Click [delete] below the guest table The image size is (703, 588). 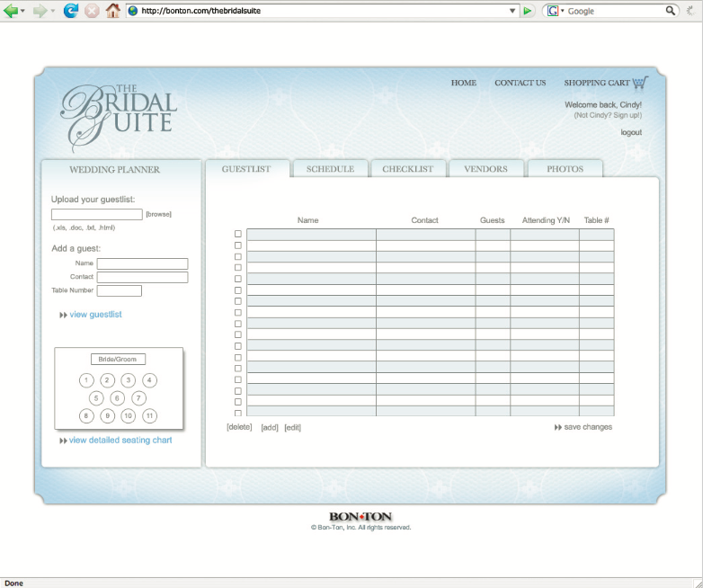tap(239, 427)
